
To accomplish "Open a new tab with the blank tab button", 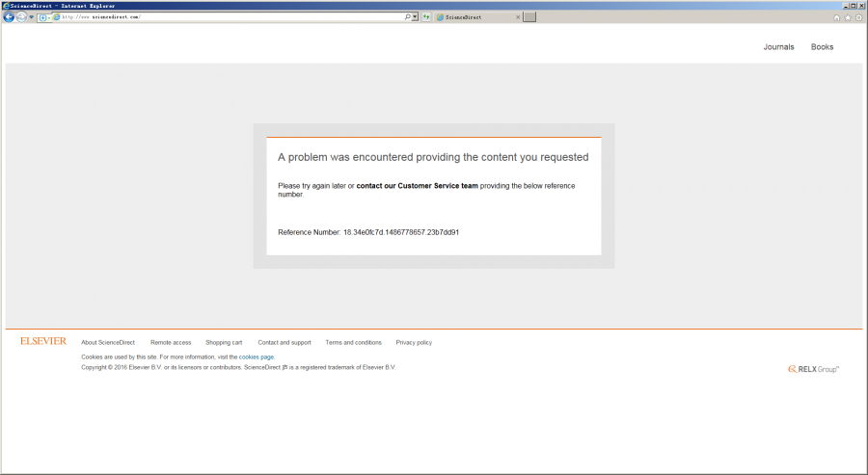I will 529,17.
